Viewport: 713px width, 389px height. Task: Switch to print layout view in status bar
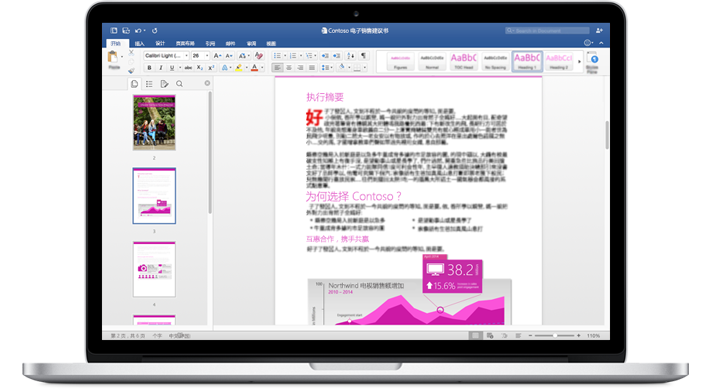(x=475, y=335)
